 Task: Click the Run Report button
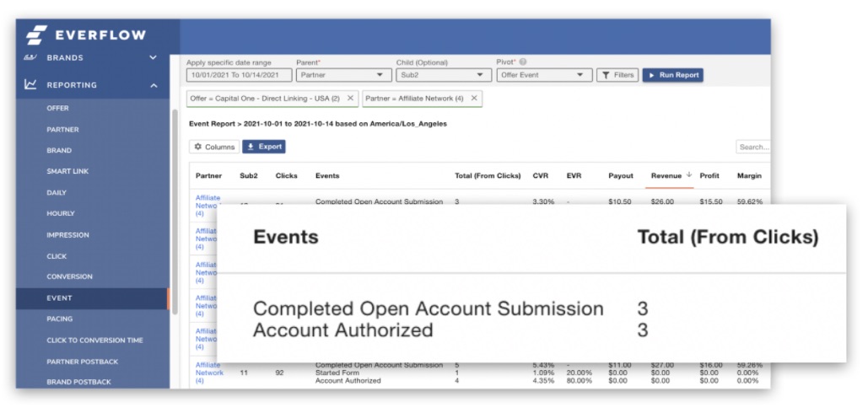tap(672, 75)
